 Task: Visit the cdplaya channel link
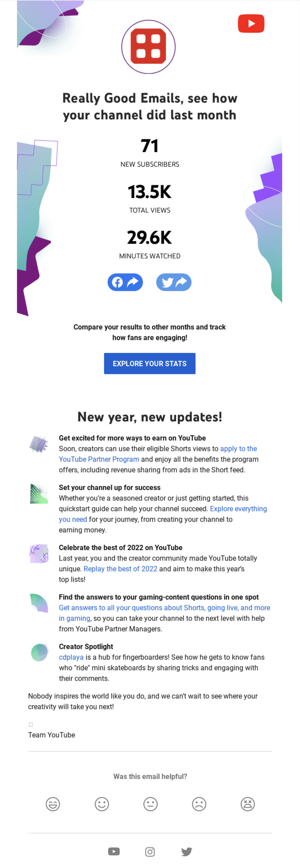click(71, 657)
